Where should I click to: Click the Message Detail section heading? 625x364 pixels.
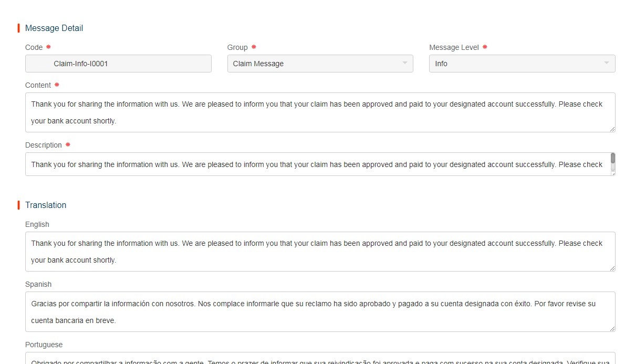tap(54, 28)
